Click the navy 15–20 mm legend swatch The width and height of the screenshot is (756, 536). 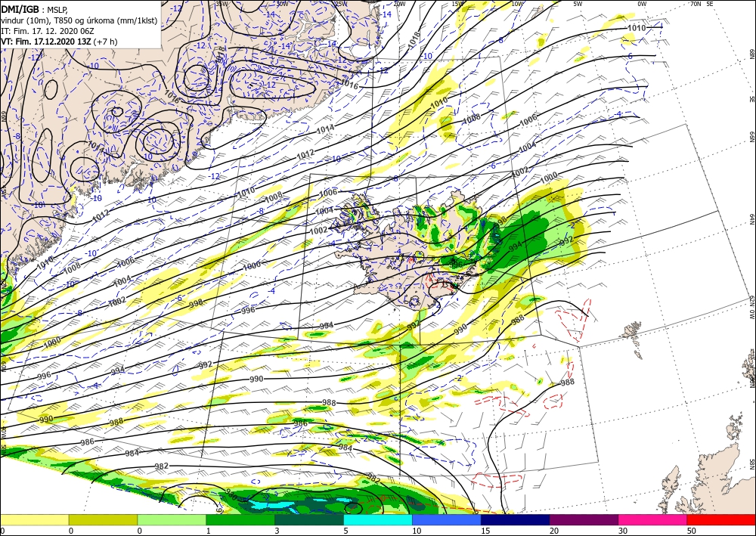click(516, 520)
